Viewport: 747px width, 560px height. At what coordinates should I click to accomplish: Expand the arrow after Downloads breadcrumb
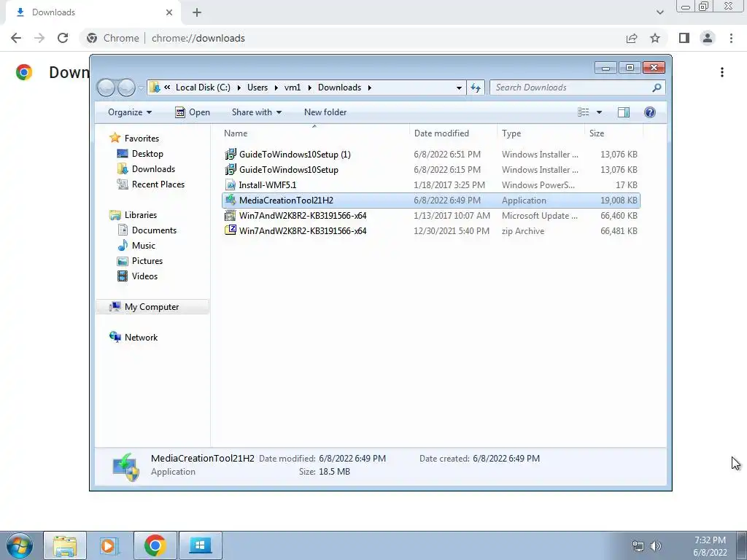click(x=369, y=87)
